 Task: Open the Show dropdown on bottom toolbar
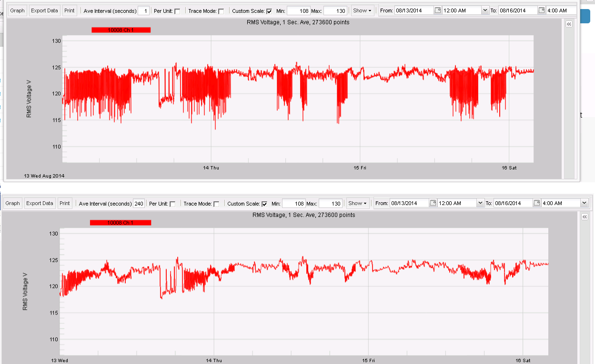coord(357,203)
